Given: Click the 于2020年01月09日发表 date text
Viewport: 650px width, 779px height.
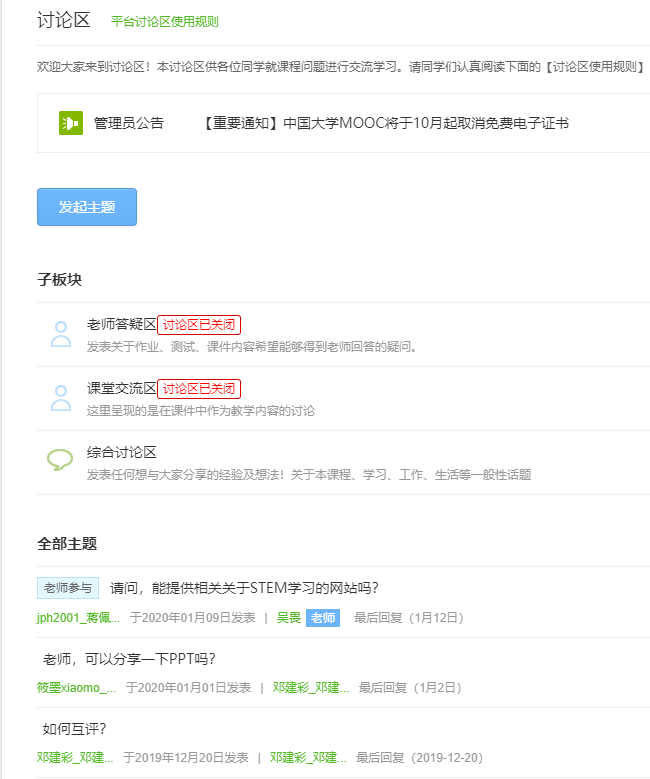Looking at the screenshot, I should [192, 618].
